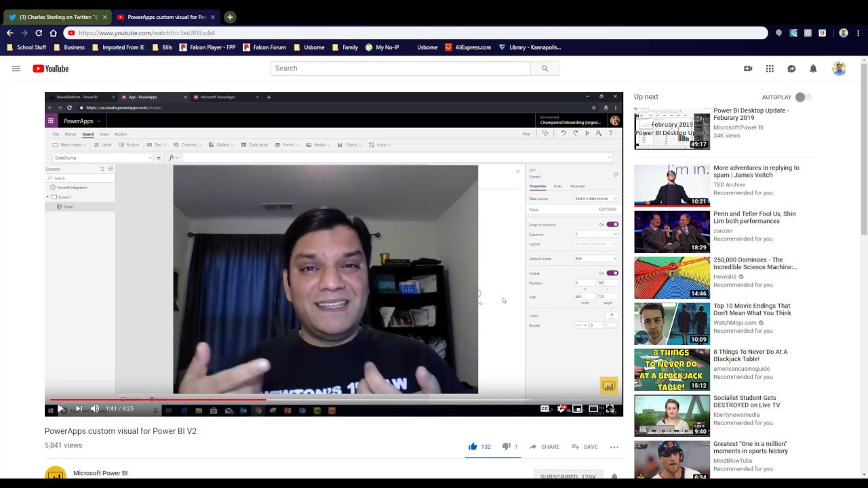Screen dimensions: 868x488
Task: Open 8 Things Blackjack Table video title
Action: (x=750, y=356)
